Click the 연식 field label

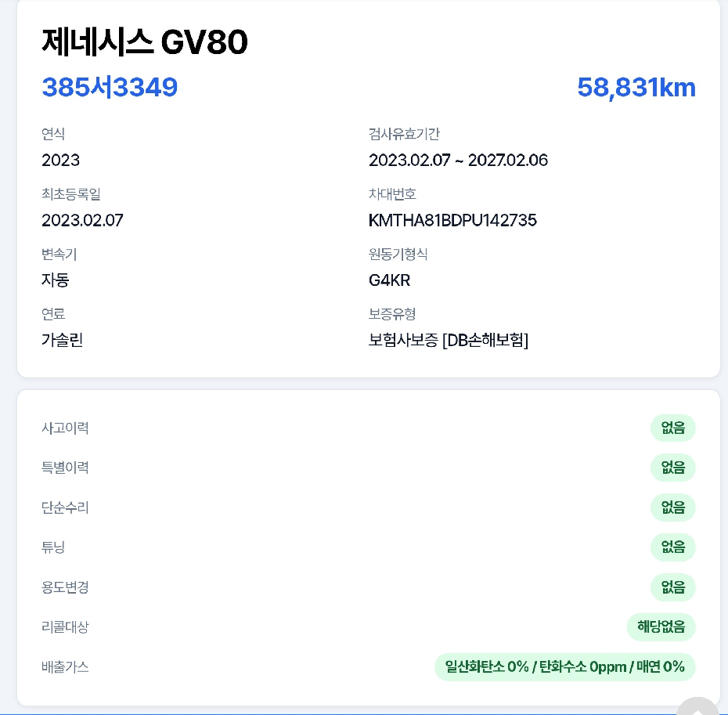(53, 134)
